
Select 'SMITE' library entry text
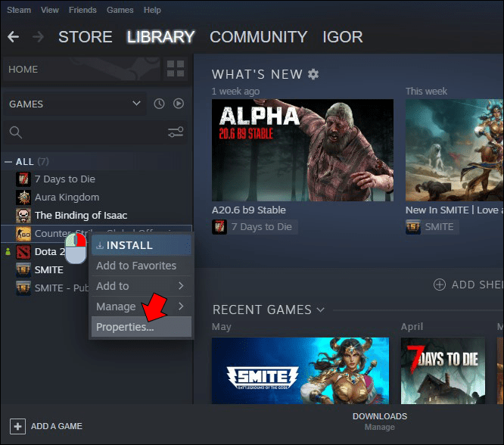49,269
